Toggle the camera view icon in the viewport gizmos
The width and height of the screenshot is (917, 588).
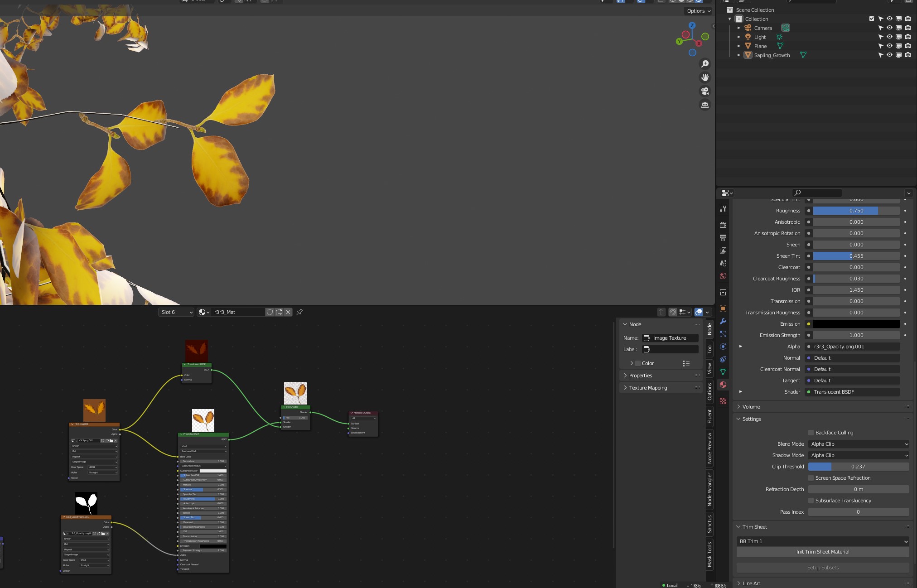(705, 91)
